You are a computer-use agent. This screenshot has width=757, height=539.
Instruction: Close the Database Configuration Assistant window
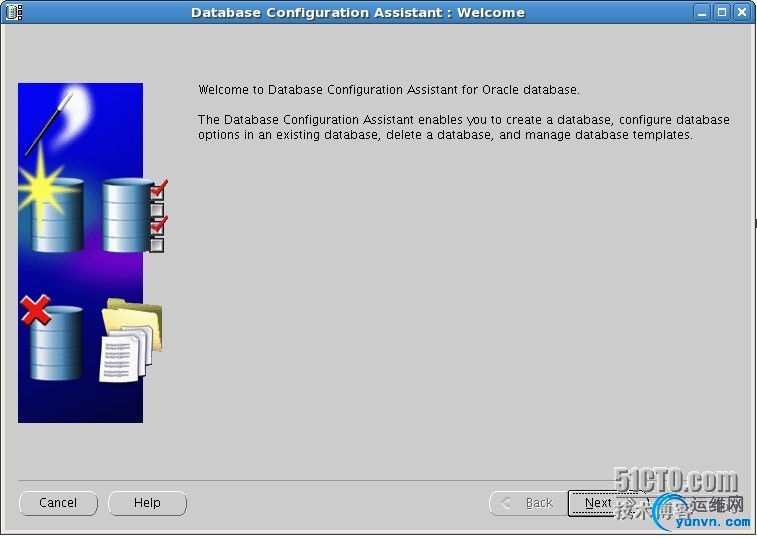pyautogui.click(x=742, y=12)
